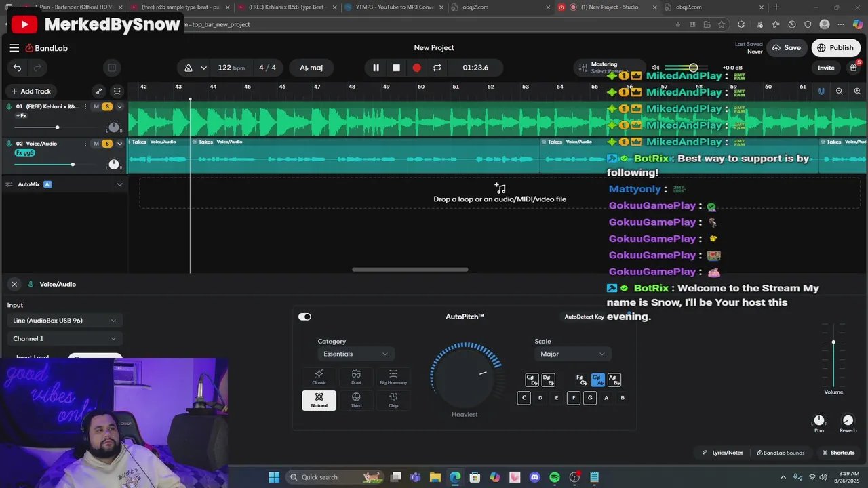The image size is (868, 488).
Task: Toggle the magnet snap-to-grid icon
Action: tap(821, 91)
